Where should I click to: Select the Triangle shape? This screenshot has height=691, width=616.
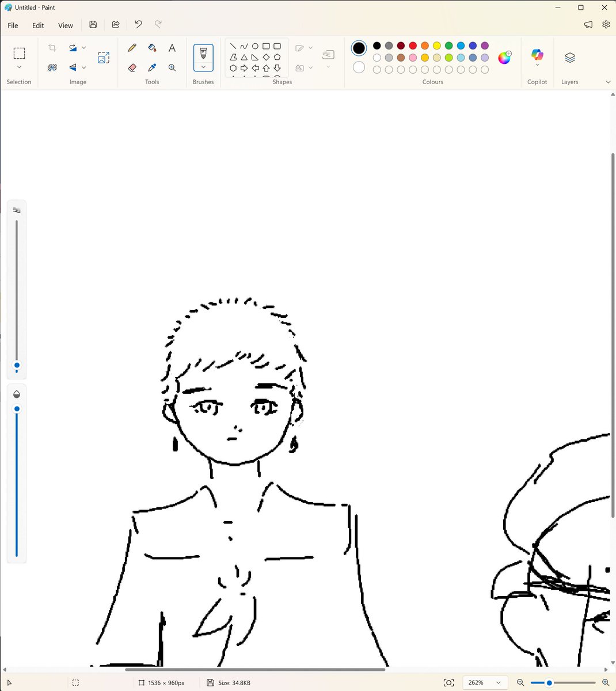[244, 57]
